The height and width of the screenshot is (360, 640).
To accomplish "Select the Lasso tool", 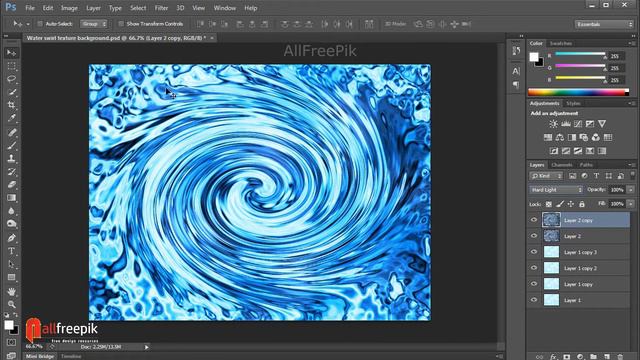I will 11,79.
